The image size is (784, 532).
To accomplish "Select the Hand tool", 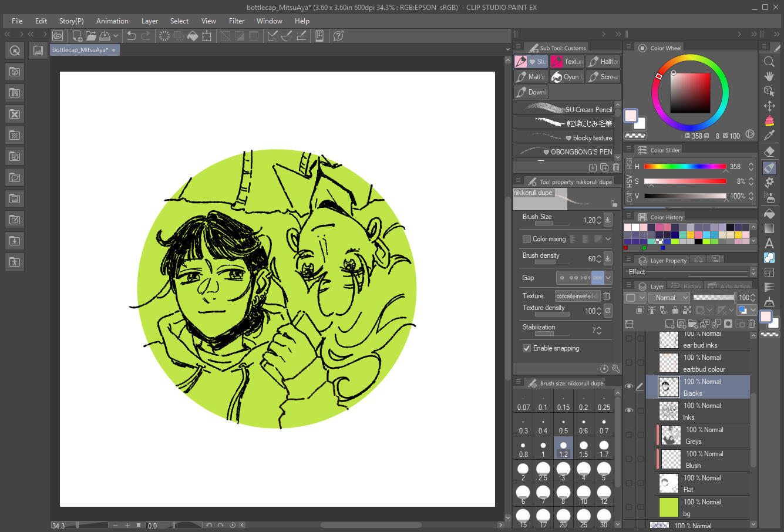I will tap(769, 76).
